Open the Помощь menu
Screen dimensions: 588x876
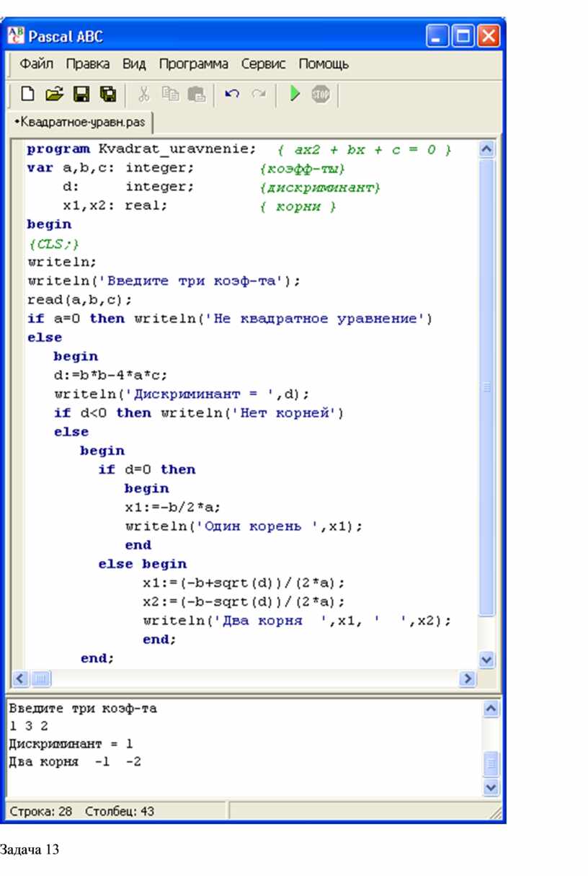(324, 63)
